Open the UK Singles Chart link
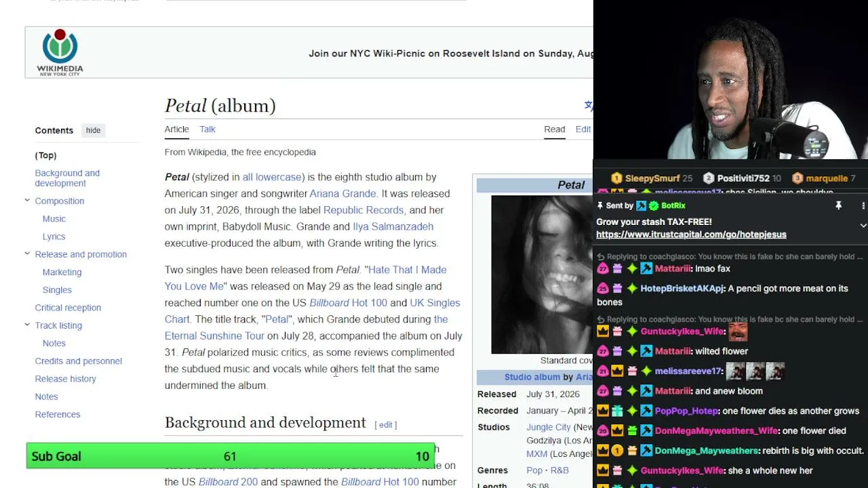The width and height of the screenshot is (868, 488). point(312,311)
